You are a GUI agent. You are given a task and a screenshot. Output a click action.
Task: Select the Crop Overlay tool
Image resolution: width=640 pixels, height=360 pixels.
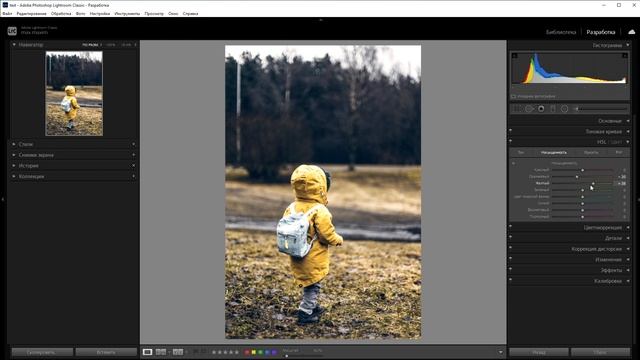tap(517, 109)
